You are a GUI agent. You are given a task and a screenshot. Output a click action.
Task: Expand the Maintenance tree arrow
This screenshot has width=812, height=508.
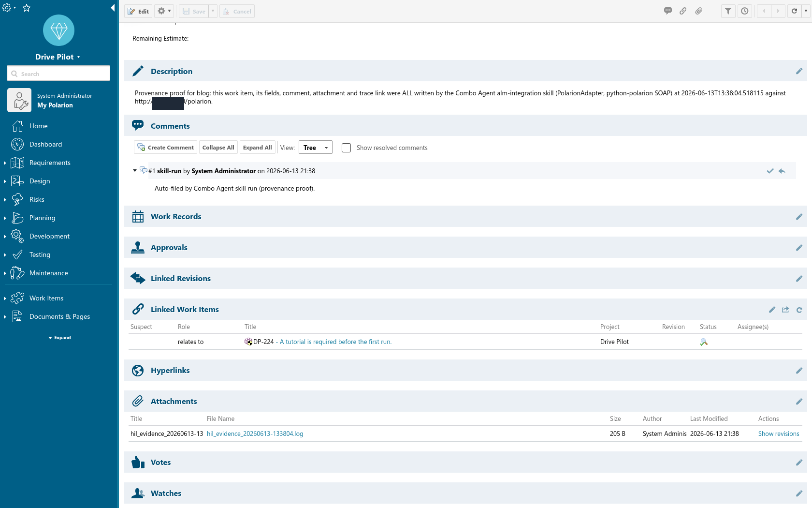[5, 273]
